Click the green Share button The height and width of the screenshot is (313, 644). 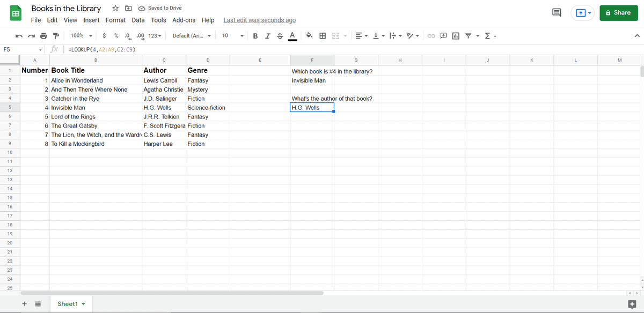point(618,13)
